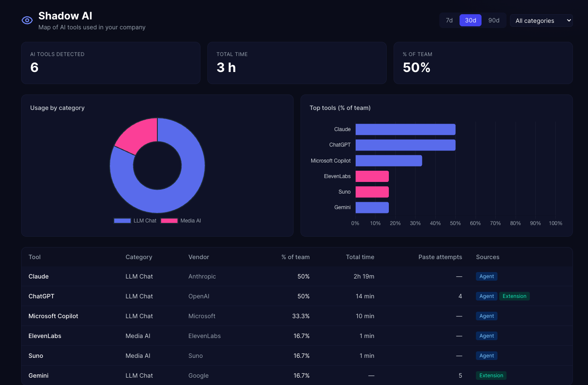
Task: Click paste attempts value 5 for Gemini
Action: 460,376
